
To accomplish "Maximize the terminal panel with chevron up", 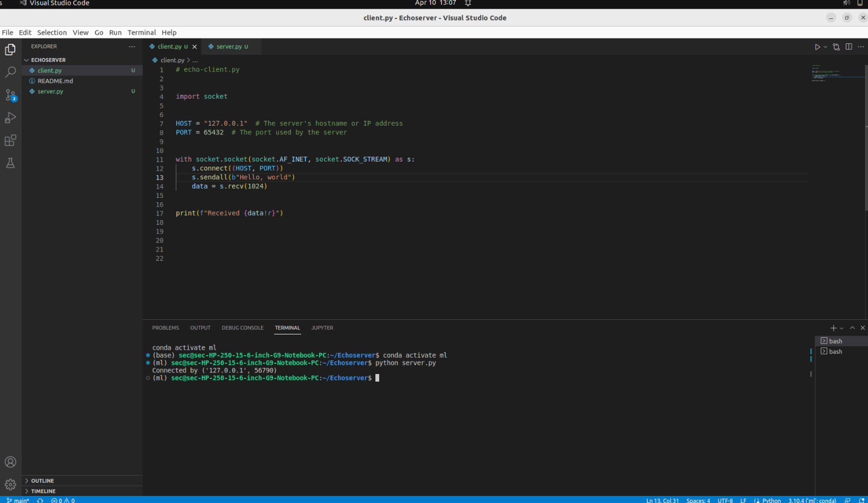I will click(x=852, y=327).
